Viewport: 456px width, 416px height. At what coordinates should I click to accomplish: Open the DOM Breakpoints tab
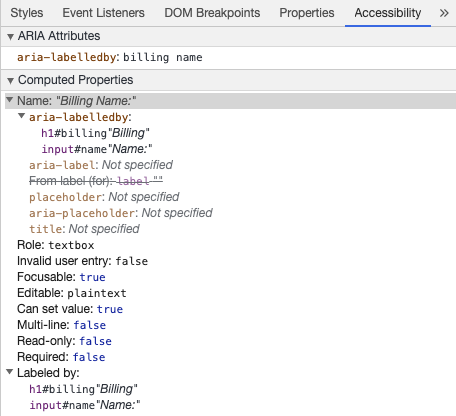(212, 13)
